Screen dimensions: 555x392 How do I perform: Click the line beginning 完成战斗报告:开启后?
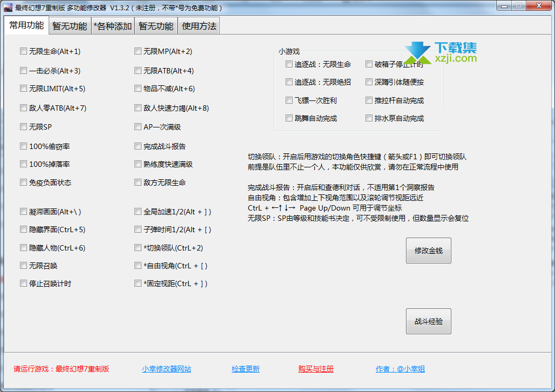pyautogui.click(x=341, y=187)
